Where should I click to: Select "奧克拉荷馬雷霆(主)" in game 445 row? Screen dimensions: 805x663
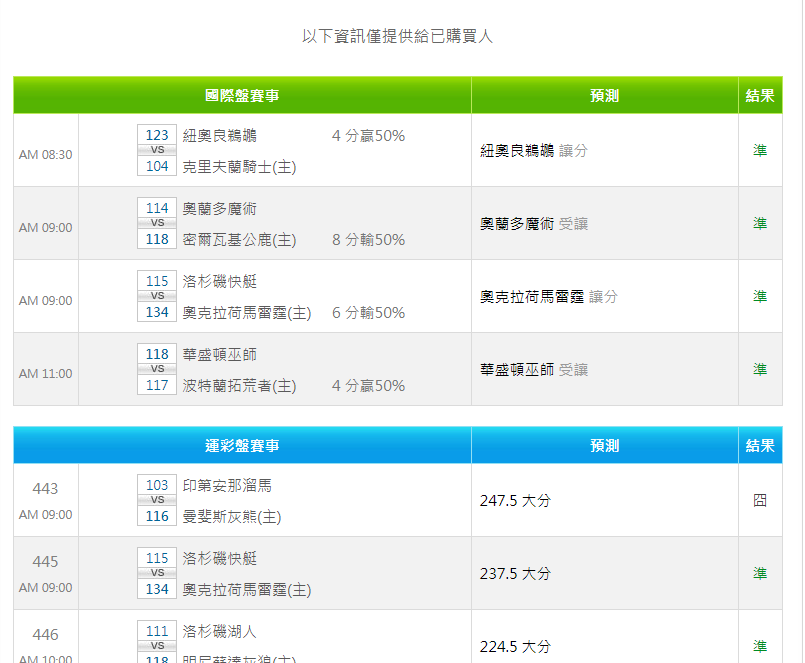click(247, 590)
